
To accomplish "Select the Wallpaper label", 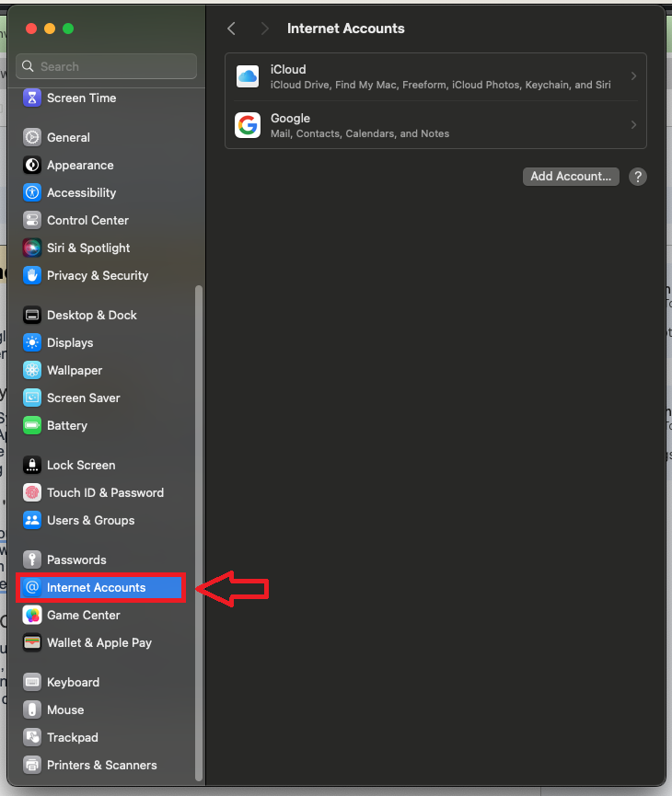I will (x=75, y=370).
